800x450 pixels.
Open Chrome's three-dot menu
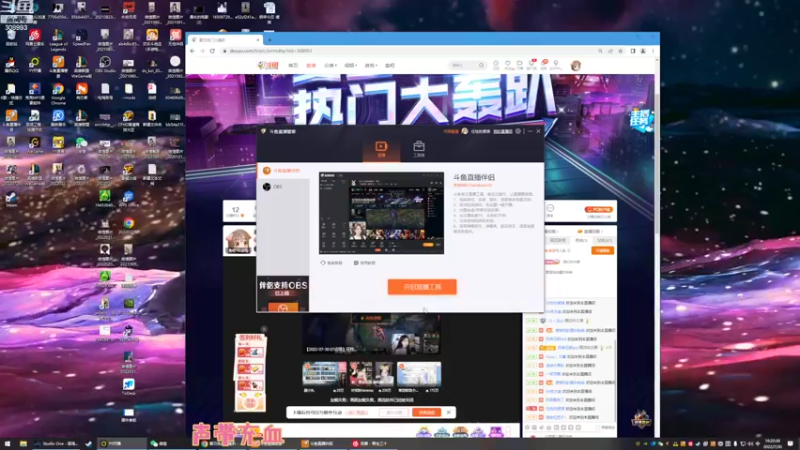click(x=653, y=51)
